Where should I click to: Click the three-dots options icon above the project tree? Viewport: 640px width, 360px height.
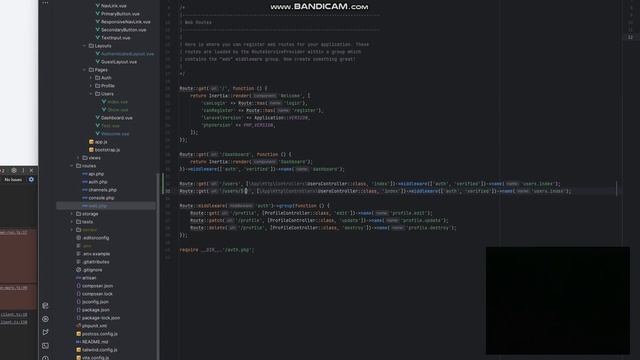(x=45, y=3)
